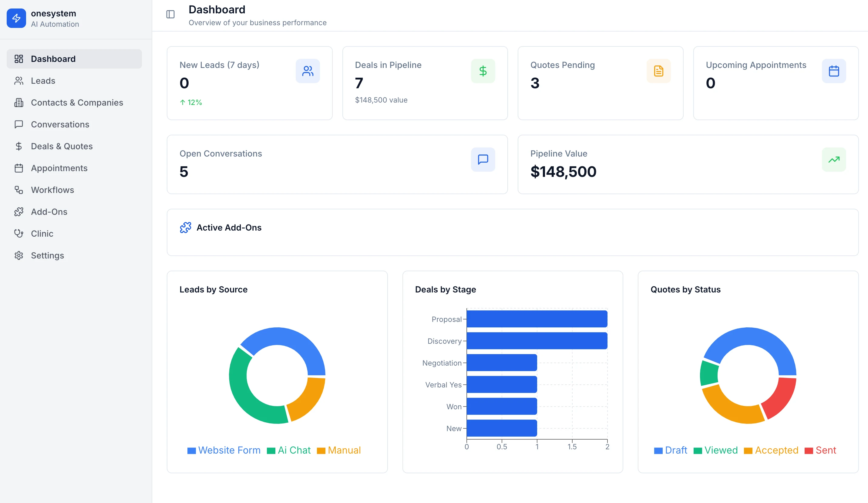Select Clinic in the sidebar
Image resolution: width=868 pixels, height=503 pixels.
[x=42, y=234]
